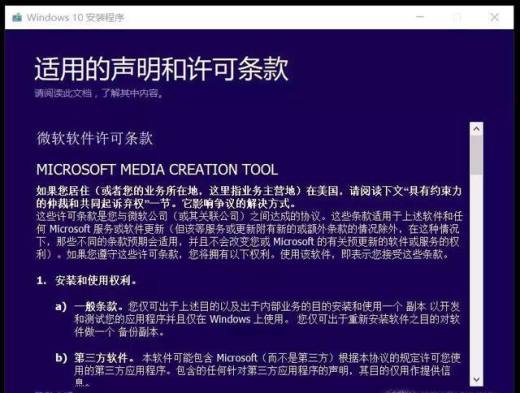Click the license scrollbar thumb

click(x=476, y=155)
